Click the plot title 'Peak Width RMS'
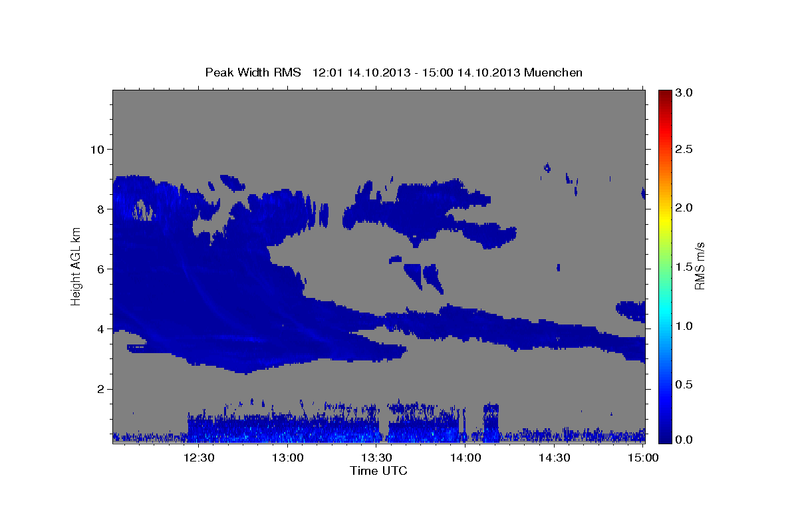Image resolution: width=798 pixels, height=532 pixels. point(253,72)
